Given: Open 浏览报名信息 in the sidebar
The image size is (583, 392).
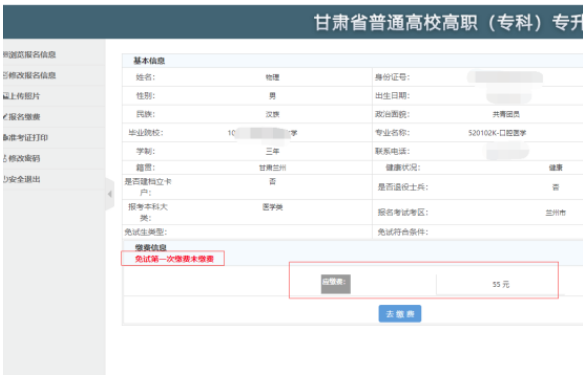Looking at the screenshot, I should (30, 55).
